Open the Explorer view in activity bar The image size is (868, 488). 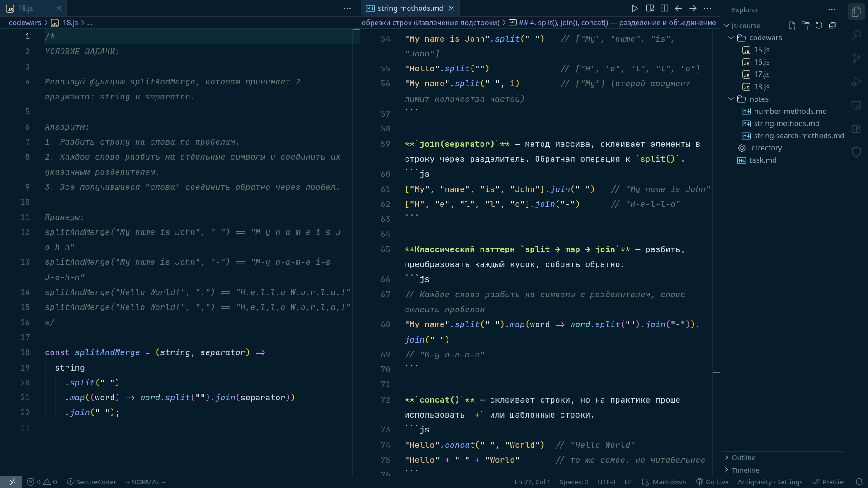[x=856, y=11]
